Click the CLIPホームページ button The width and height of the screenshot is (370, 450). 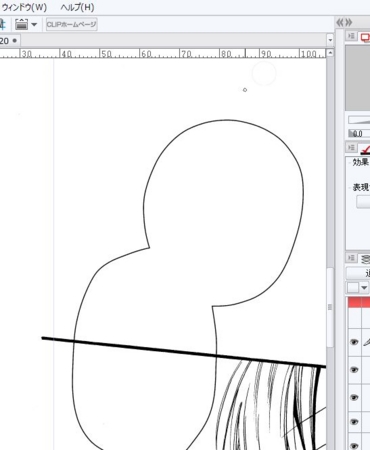(72, 24)
